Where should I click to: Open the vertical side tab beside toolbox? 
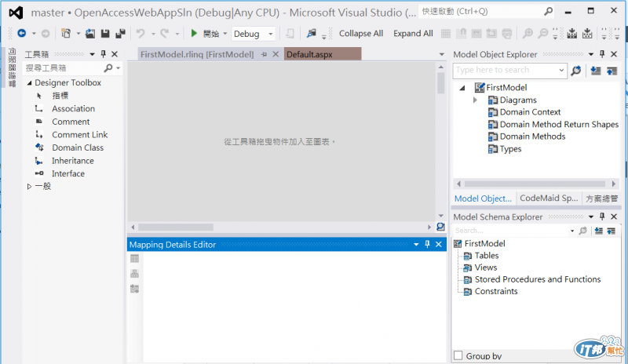pyautogui.click(x=12, y=67)
